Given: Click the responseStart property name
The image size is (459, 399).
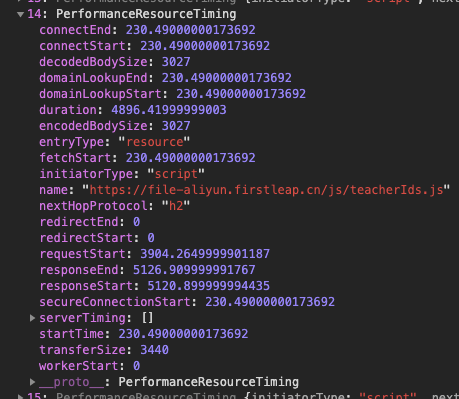Looking at the screenshot, I should click(86, 286).
